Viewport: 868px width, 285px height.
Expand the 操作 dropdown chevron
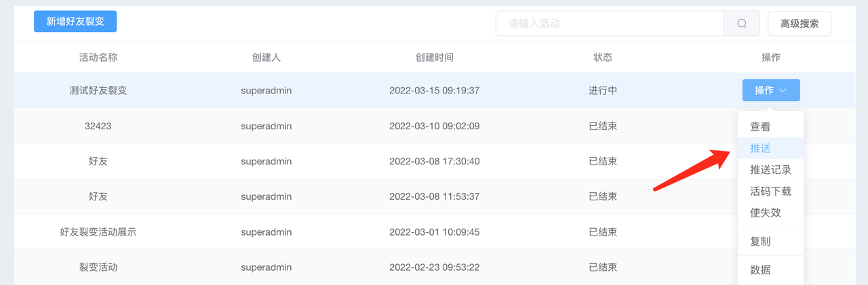coord(783,90)
